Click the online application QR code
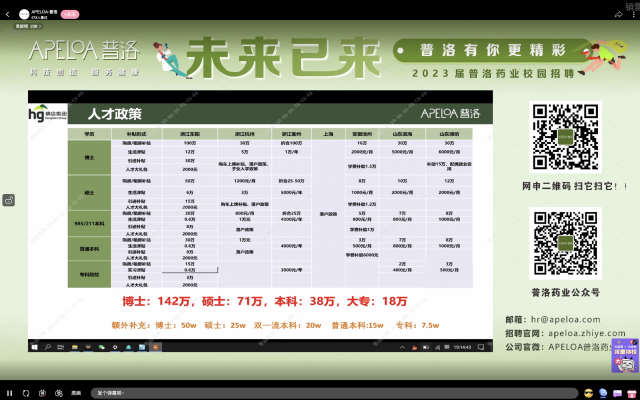This screenshot has height=400, width=640. [565, 137]
